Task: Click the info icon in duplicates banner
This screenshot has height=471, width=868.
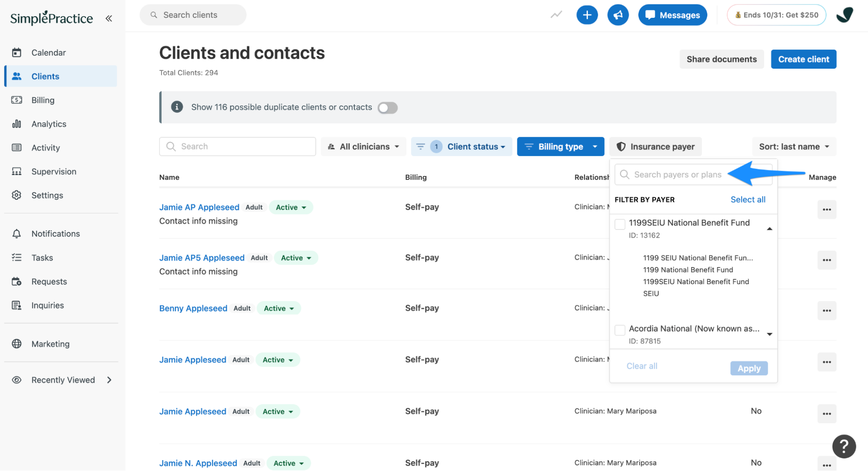Action: point(177,107)
